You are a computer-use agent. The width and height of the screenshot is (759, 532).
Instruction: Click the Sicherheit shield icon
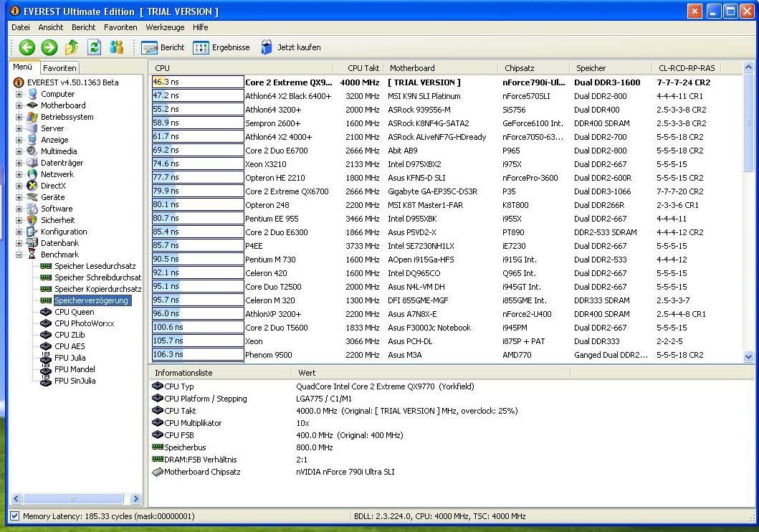32,220
